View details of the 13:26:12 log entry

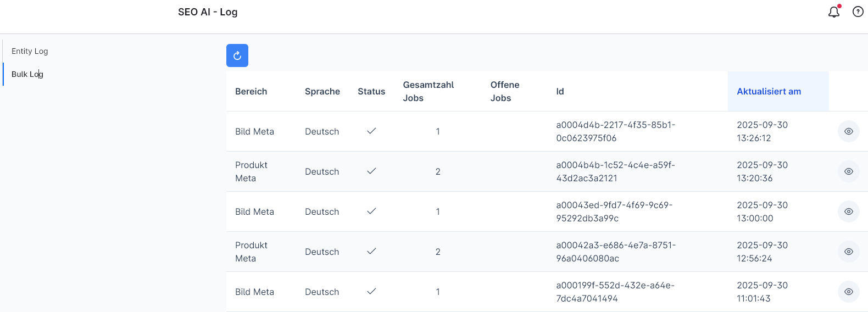pos(848,131)
